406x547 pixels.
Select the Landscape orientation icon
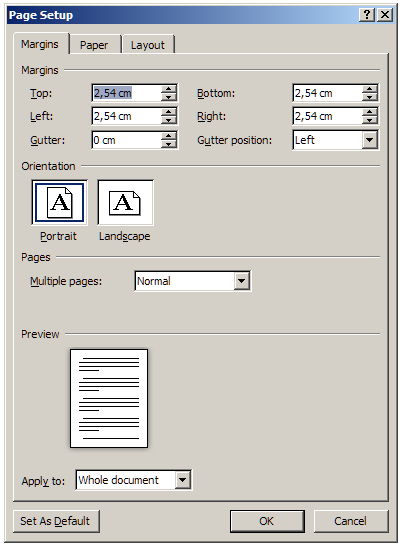coord(126,203)
